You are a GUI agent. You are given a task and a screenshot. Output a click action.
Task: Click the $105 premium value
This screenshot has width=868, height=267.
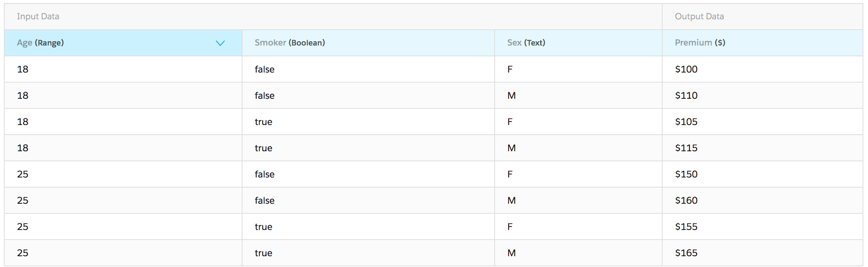(686, 122)
